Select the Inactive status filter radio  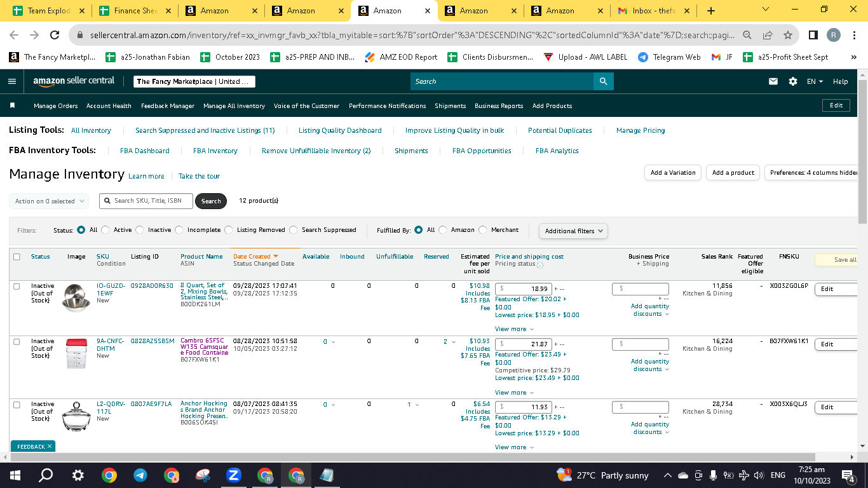click(140, 230)
